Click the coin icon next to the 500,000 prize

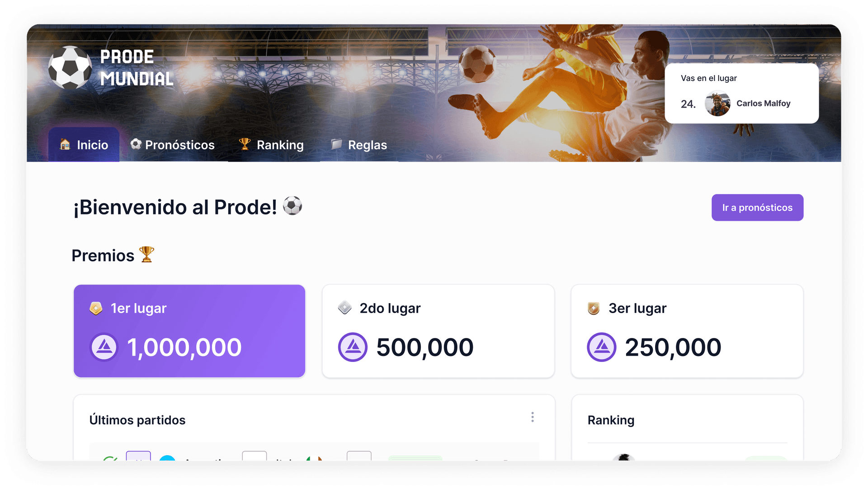click(353, 347)
